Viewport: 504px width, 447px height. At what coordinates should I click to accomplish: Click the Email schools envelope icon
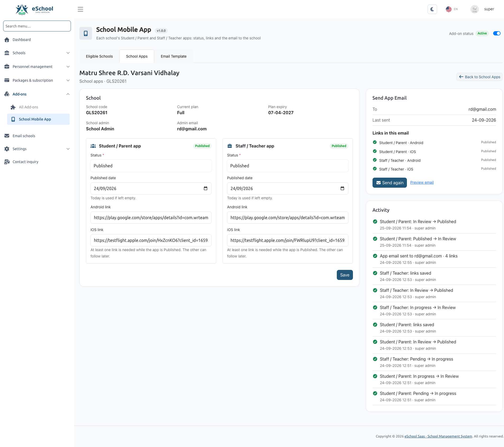7,136
